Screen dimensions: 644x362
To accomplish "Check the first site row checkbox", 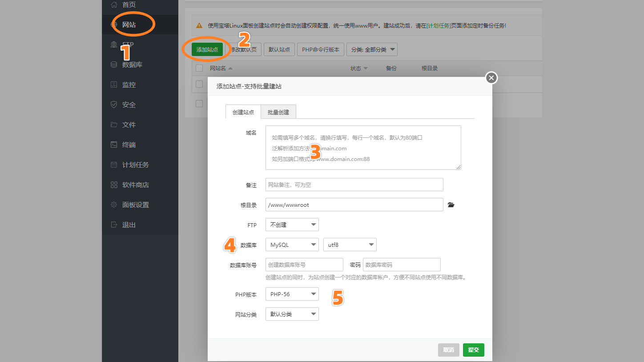I will tap(199, 84).
